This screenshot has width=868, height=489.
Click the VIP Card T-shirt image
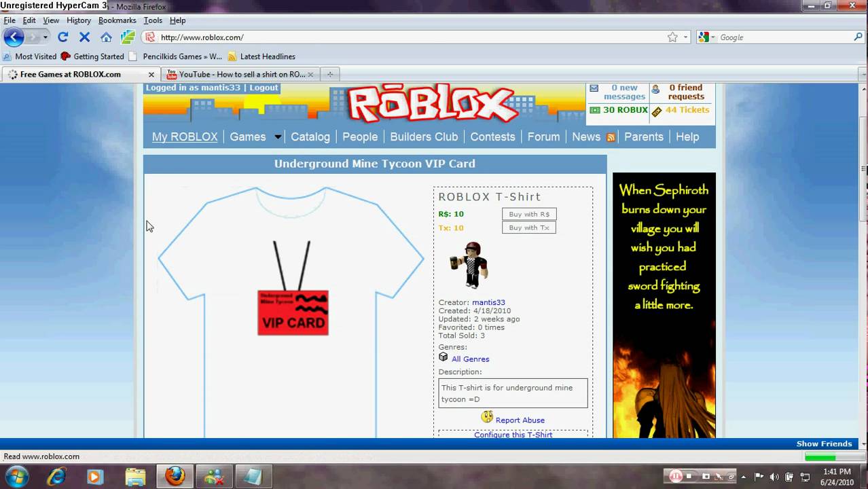[x=291, y=312]
